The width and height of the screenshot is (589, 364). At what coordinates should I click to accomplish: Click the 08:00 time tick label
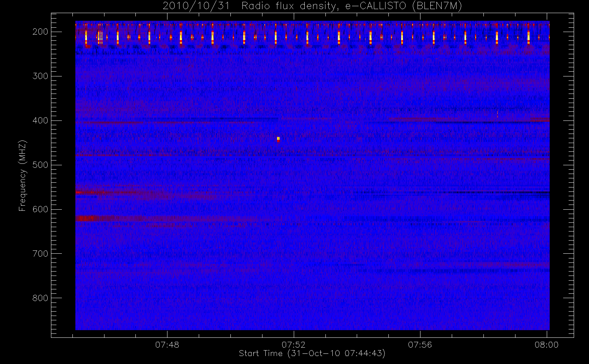[x=546, y=345]
